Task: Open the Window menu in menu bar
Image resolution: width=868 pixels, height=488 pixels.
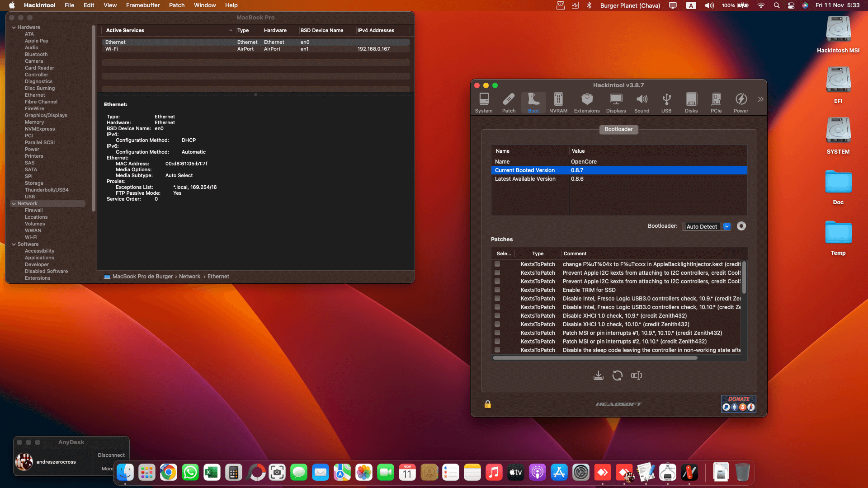Action: (x=205, y=5)
